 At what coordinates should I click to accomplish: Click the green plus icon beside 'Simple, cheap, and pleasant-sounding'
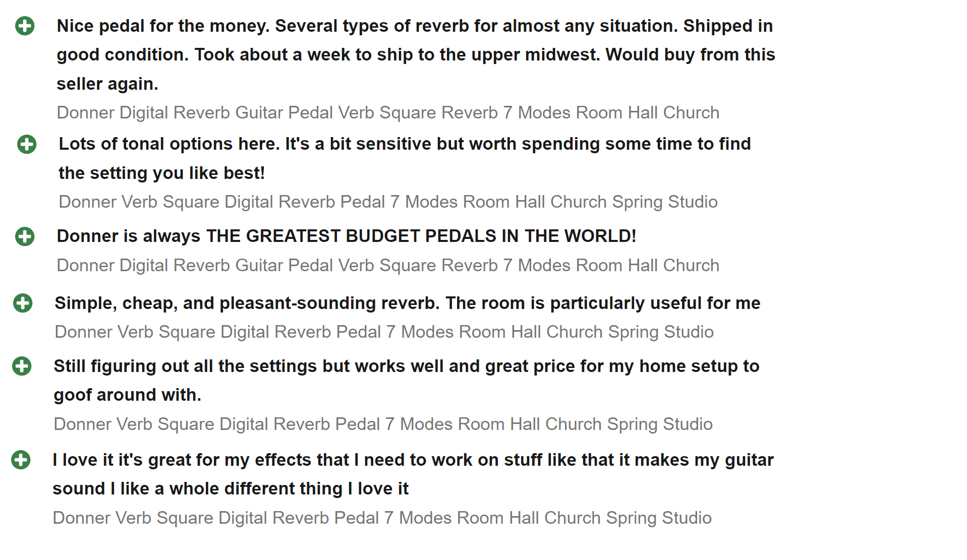click(x=23, y=303)
